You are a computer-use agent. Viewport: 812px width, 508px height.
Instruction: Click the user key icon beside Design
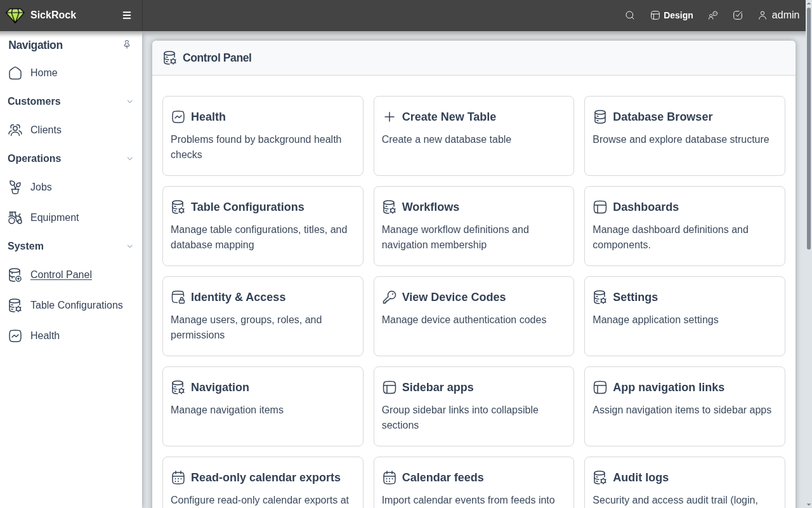713,15
